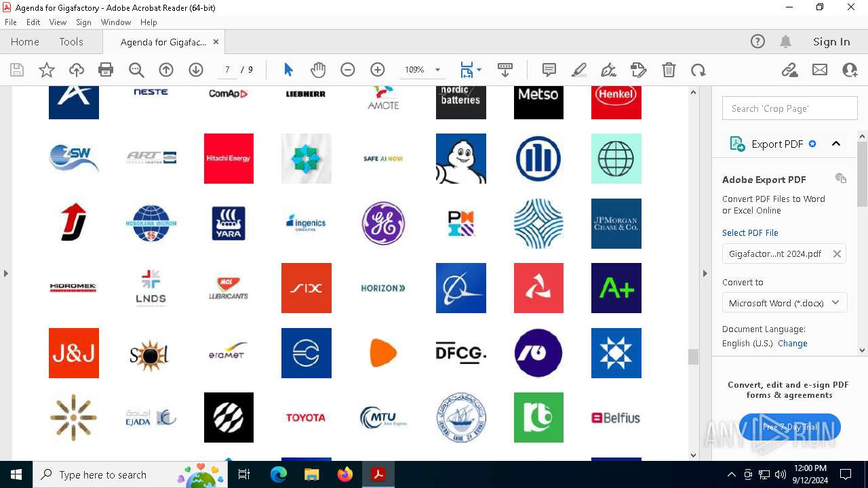Open the zoom percentage dropdown
Screen dimensions: 868x488
[x=437, y=70]
